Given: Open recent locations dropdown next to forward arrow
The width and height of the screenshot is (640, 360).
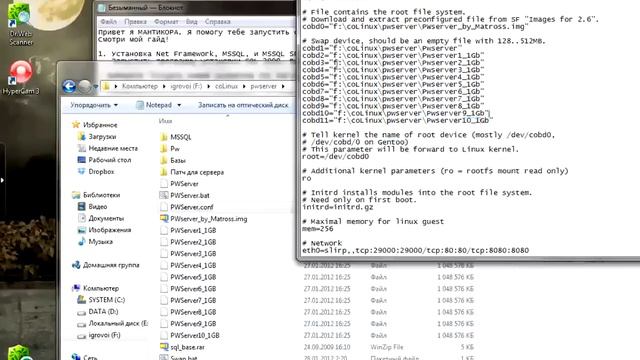Looking at the screenshot, I should [x=96, y=87].
